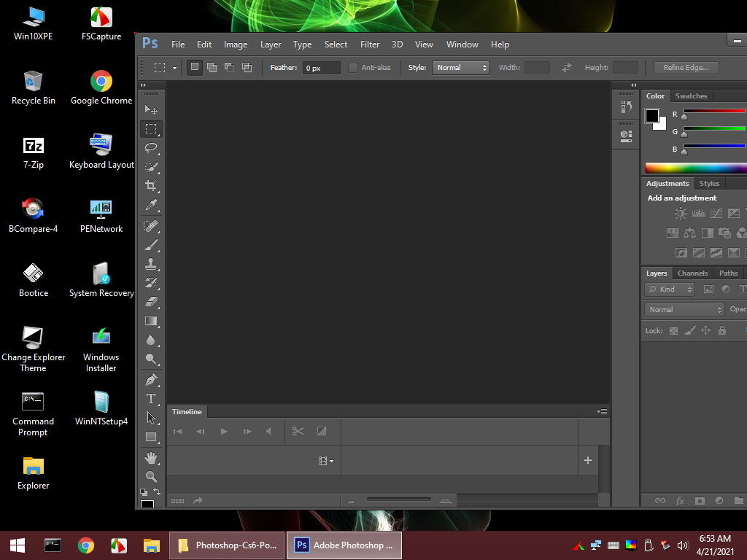Select the Path Selection tool
Viewport: 747px width, 560px height.
click(x=151, y=418)
